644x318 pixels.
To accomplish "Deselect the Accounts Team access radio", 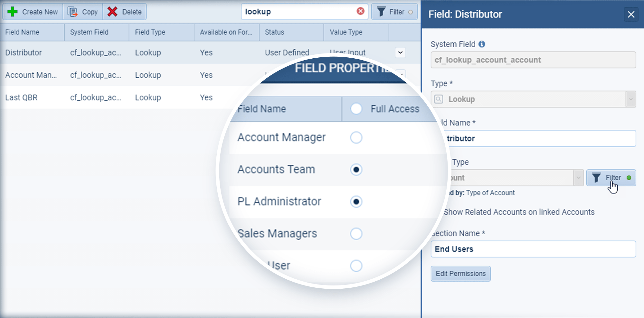I will coord(356,170).
